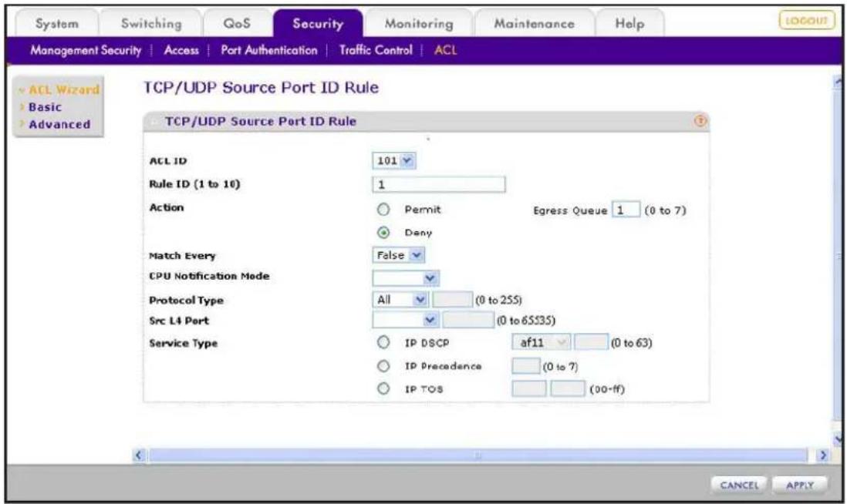Click the first IP TOS hex field
This screenshot has height=504, width=847.
coord(529,388)
